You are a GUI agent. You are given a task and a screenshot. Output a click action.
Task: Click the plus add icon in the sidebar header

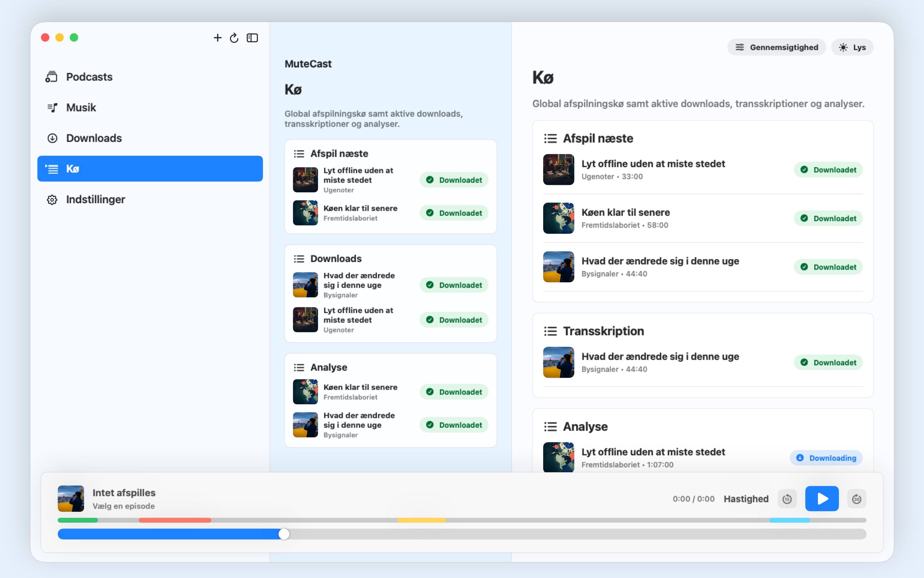[x=217, y=38]
